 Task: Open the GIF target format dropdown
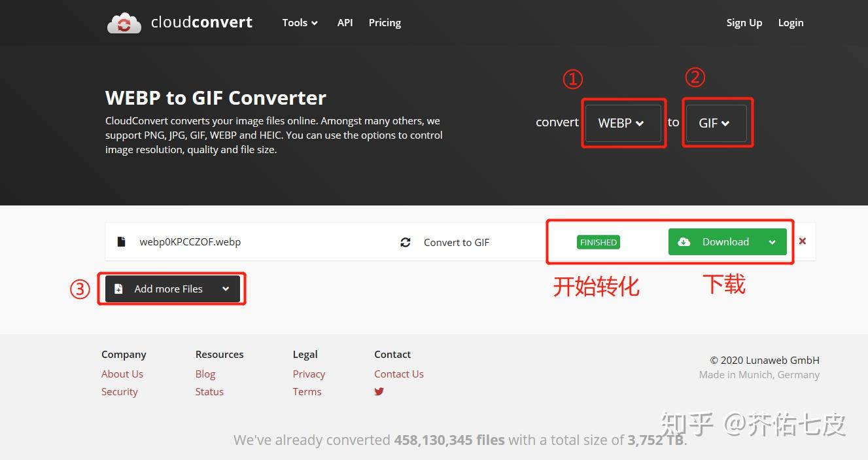click(x=716, y=122)
